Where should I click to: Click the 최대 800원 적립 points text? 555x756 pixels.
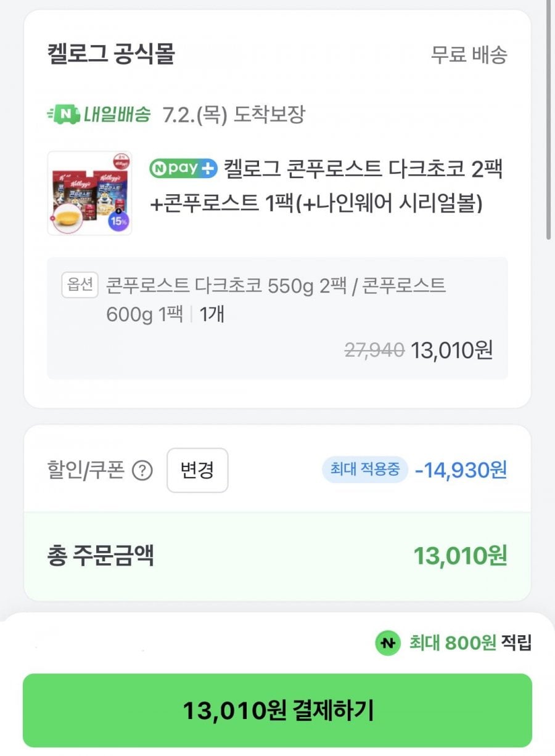point(470,643)
